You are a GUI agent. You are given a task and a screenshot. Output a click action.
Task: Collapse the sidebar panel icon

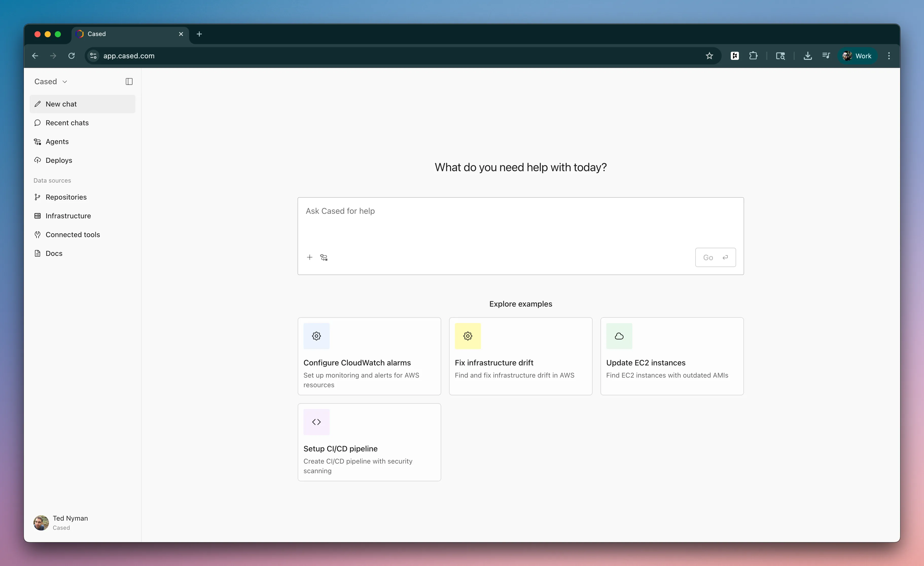129,81
